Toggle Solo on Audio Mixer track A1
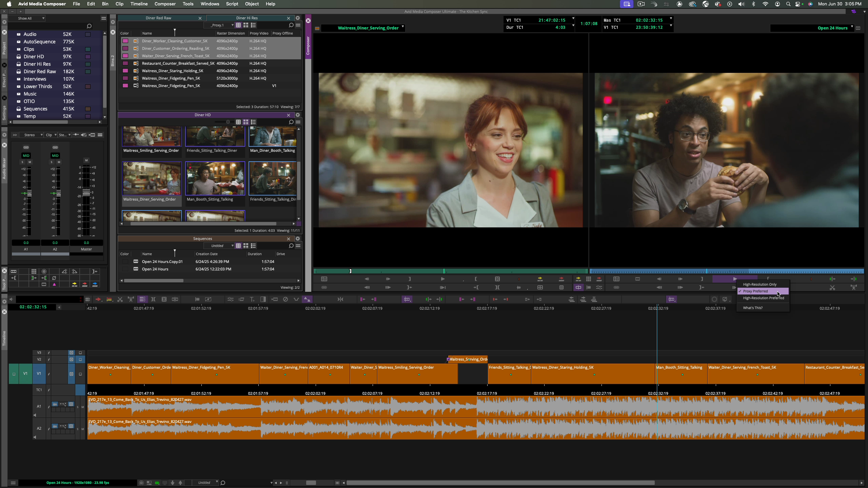This screenshot has height=488, width=868. tap(22, 162)
